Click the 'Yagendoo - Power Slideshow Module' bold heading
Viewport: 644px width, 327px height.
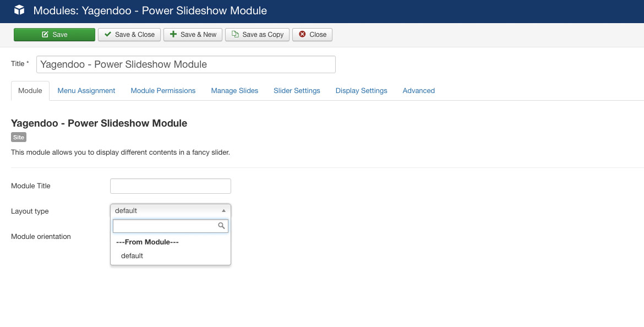(99, 123)
